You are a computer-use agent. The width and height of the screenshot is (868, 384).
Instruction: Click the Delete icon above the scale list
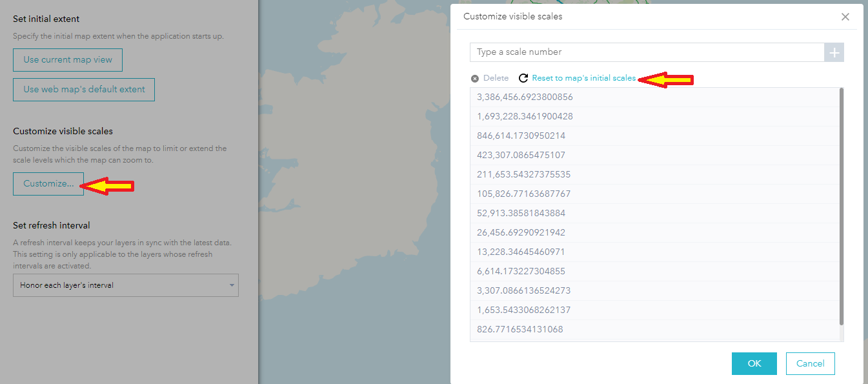(x=475, y=77)
